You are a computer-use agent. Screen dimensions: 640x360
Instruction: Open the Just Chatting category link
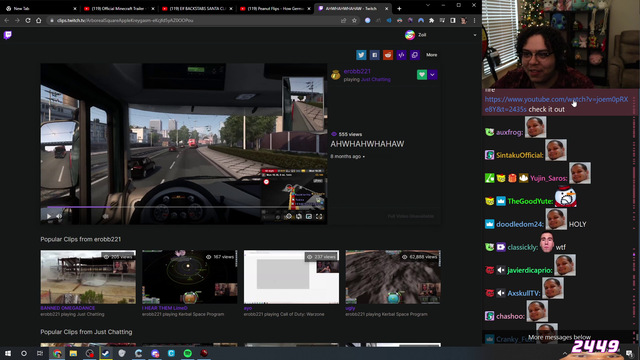coord(376,80)
